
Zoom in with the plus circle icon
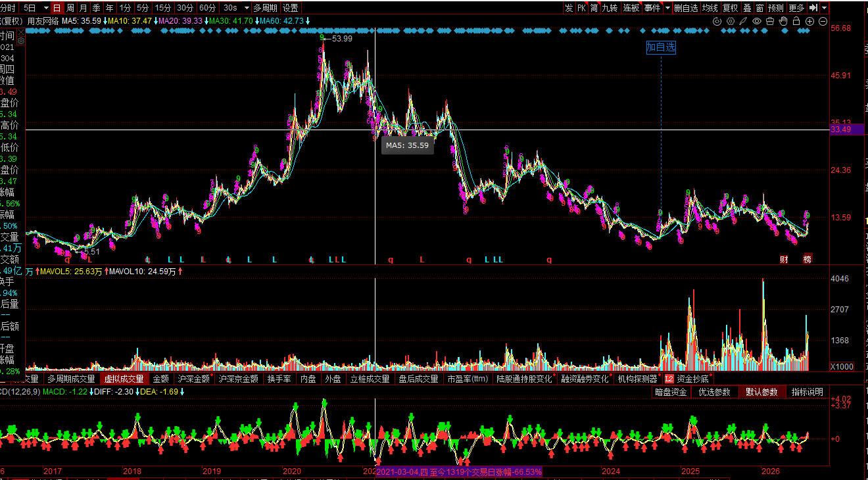coord(809,21)
